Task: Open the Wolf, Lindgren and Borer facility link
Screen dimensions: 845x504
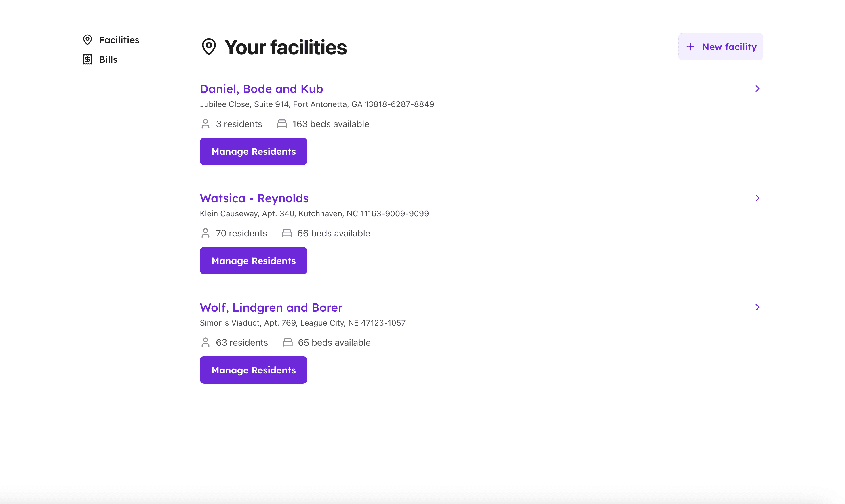Action: coord(271,308)
